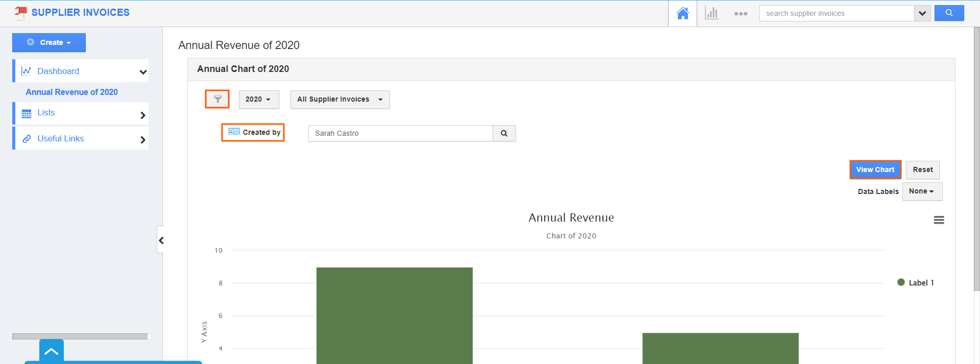Click the Lists table grid icon
Image resolution: width=980 pixels, height=364 pixels.
(x=27, y=114)
